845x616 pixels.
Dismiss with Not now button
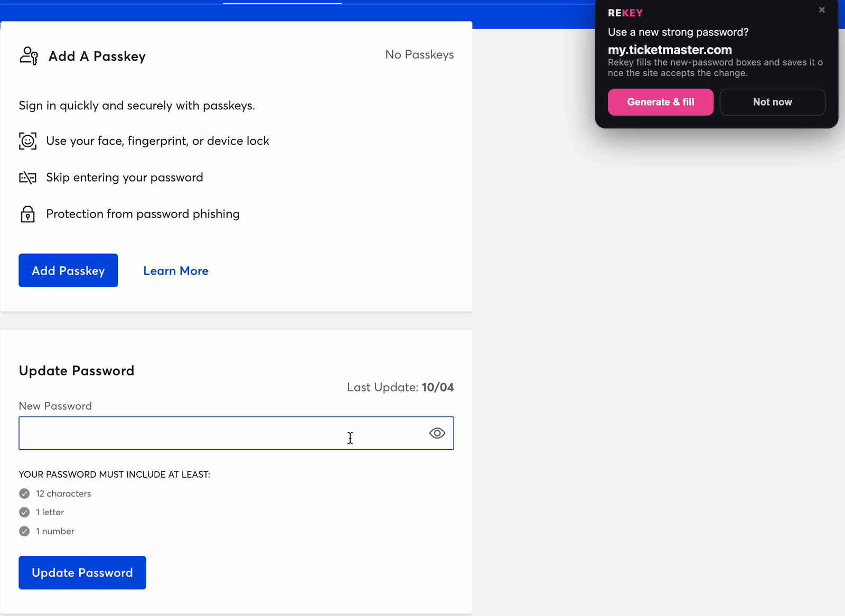(x=773, y=102)
